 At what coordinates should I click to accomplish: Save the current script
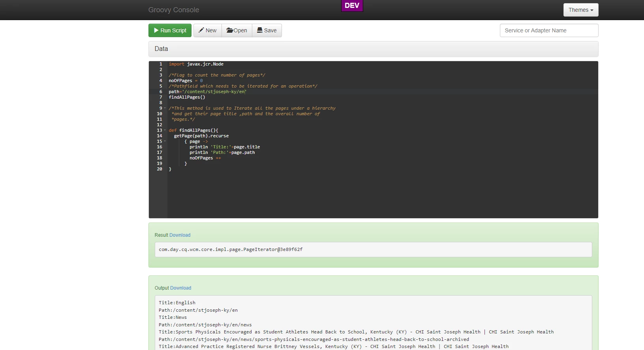[x=267, y=30]
